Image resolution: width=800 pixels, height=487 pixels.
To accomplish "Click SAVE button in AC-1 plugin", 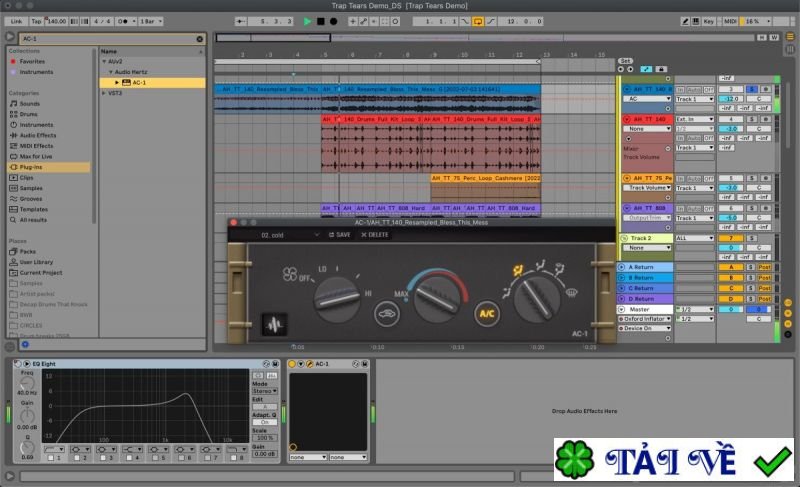I will [x=342, y=234].
